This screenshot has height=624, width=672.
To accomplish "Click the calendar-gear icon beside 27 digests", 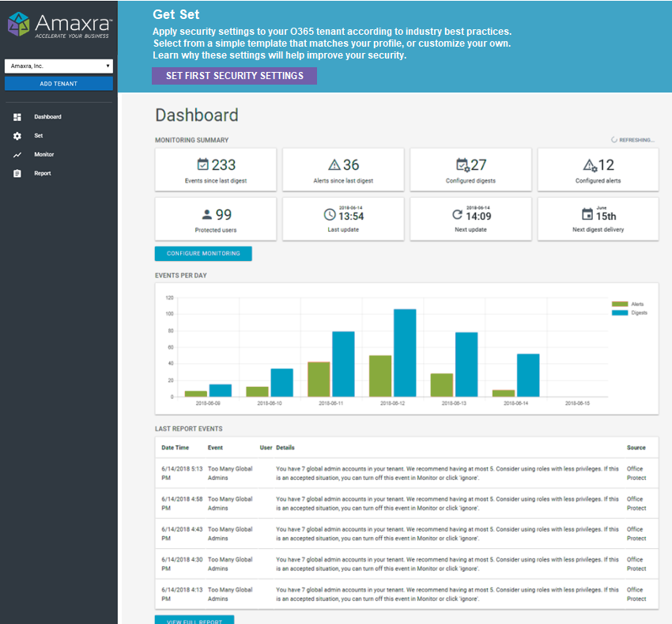I will [x=462, y=165].
